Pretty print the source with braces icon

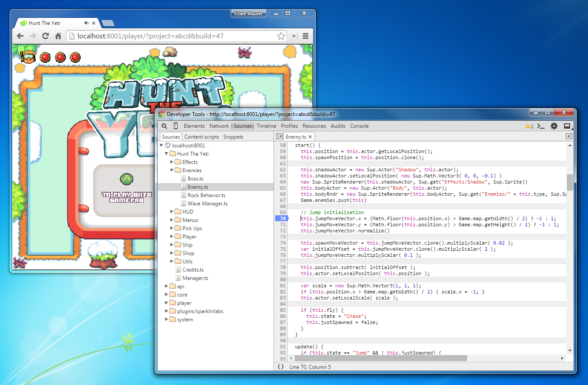(x=280, y=367)
